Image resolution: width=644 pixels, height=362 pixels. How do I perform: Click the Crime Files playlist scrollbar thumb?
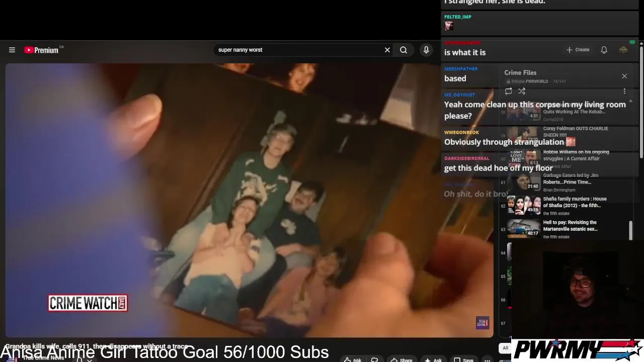click(x=630, y=230)
